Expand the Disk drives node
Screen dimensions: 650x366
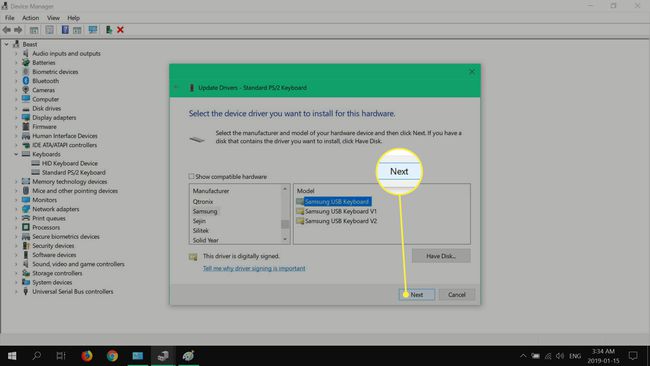pos(16,108)
